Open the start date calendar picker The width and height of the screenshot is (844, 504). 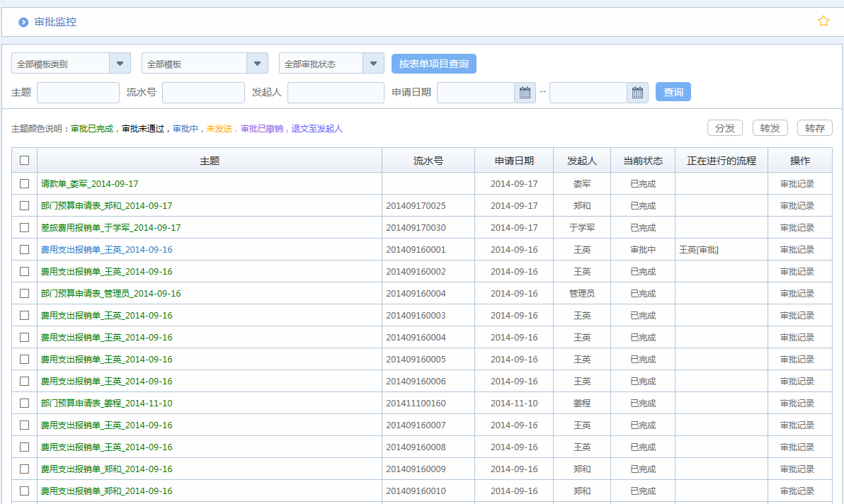524,92
